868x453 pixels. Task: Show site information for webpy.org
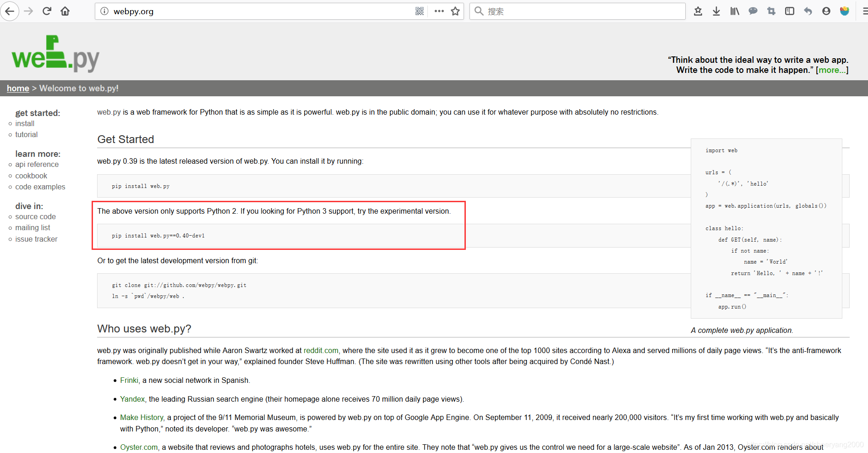104,11
